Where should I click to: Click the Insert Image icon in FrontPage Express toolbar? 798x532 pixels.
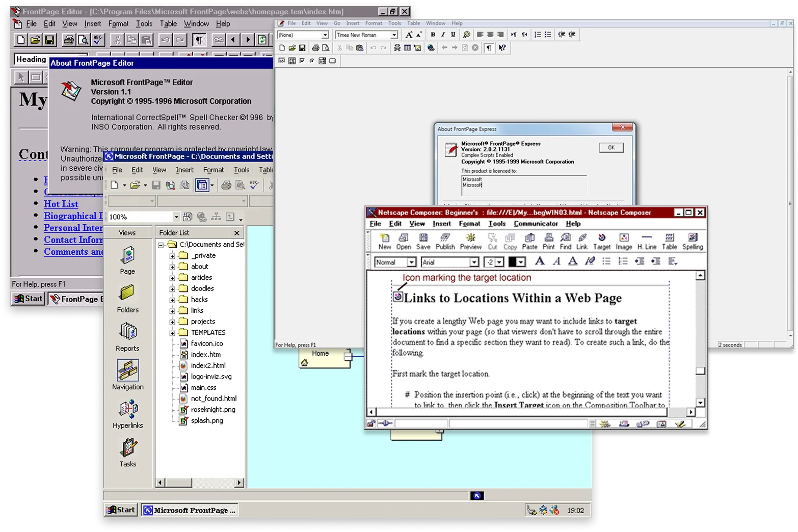click(x=417, y=48)
